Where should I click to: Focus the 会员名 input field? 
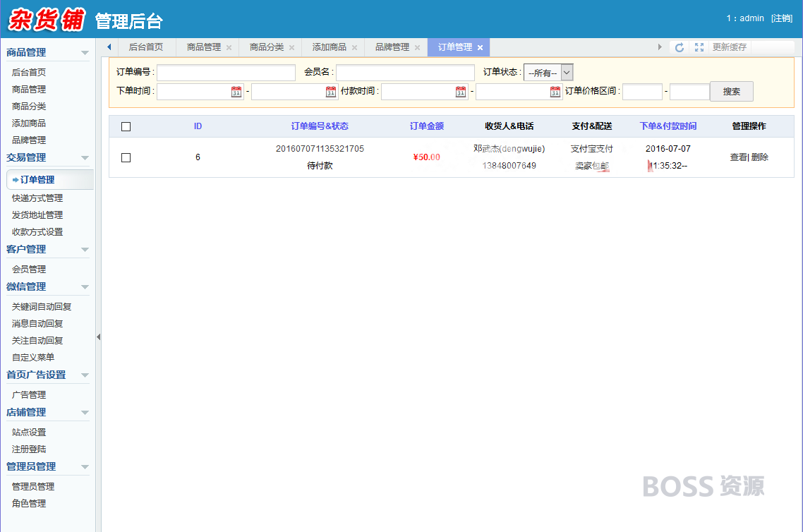(x=405, y=73)
